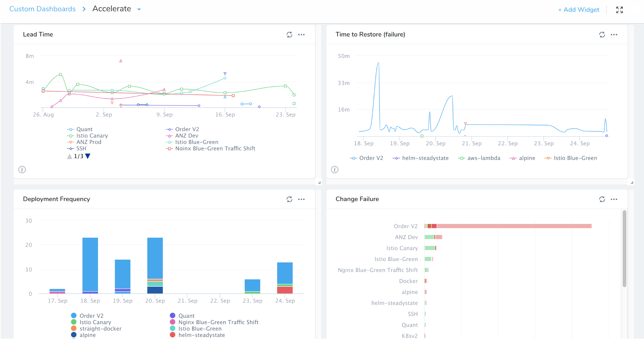
Task: Show Lead Time info icon details
Action: [x=22, y=170]
